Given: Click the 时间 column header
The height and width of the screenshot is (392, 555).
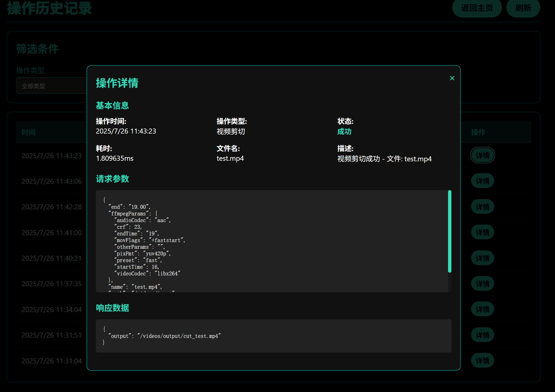Looking at the screenshot, I should (29, 132).
